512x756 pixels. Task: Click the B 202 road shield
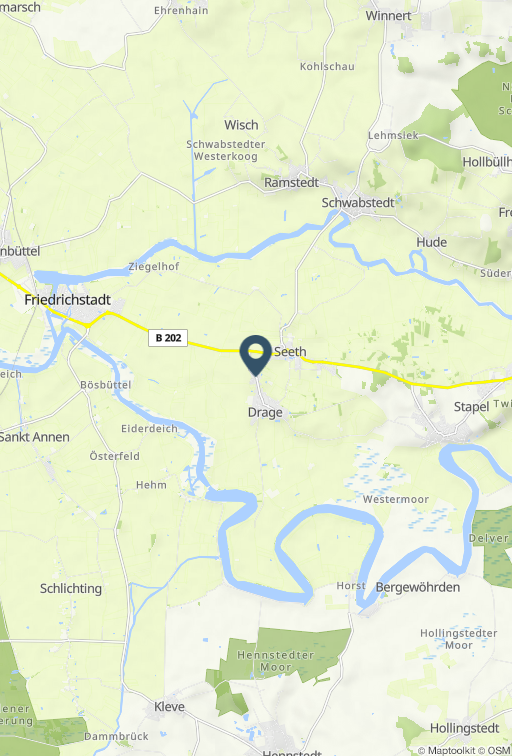(x=168, y=338)
